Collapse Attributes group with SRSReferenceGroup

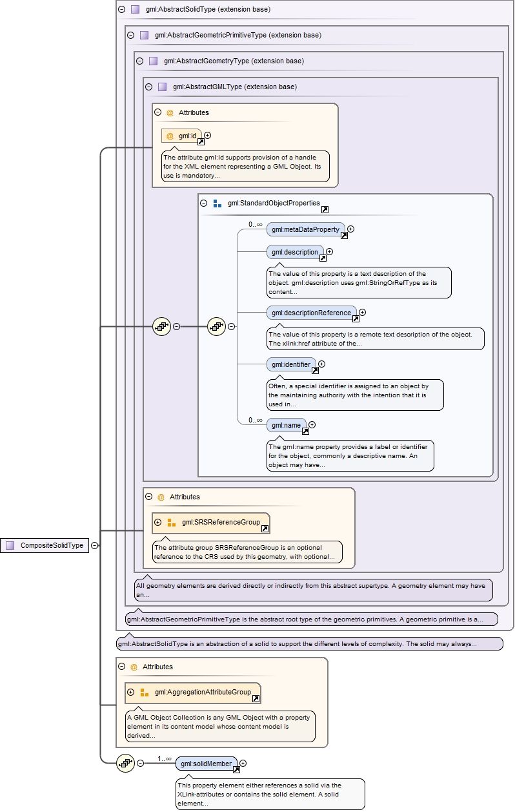click(148, 497)
